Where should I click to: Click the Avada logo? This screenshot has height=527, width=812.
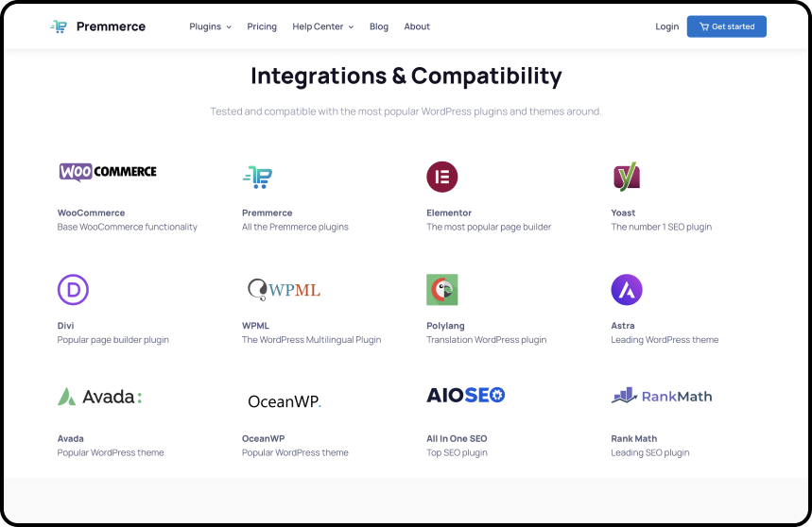[x=99, y=397]
